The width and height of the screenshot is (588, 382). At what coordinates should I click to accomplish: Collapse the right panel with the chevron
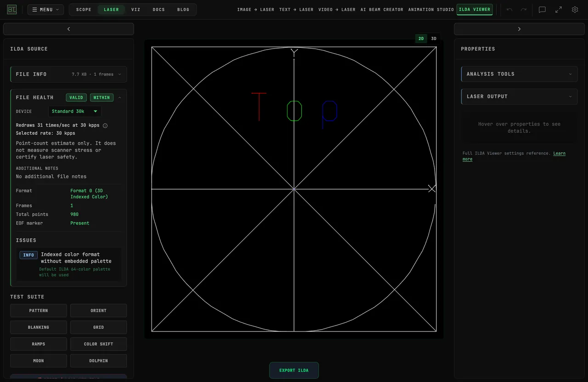pos(519,29)
